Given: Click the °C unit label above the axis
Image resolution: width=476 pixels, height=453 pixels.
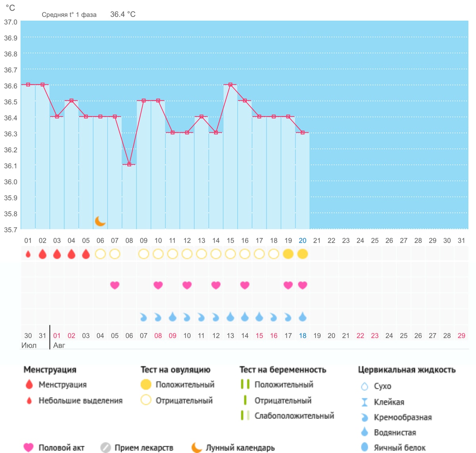Looking at the screenshot, I should [x=10, y=8].
